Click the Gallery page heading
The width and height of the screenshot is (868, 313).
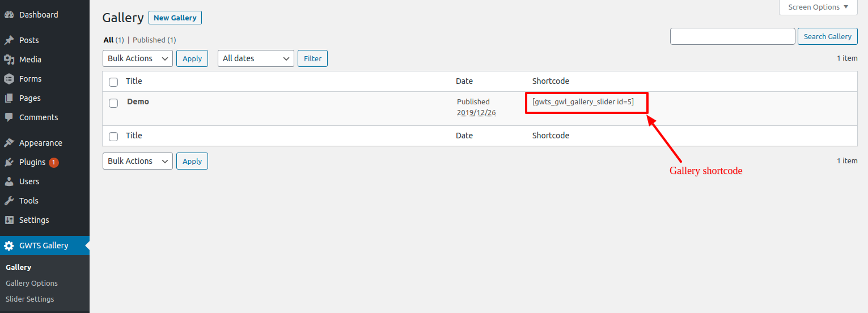pos(123,18)
